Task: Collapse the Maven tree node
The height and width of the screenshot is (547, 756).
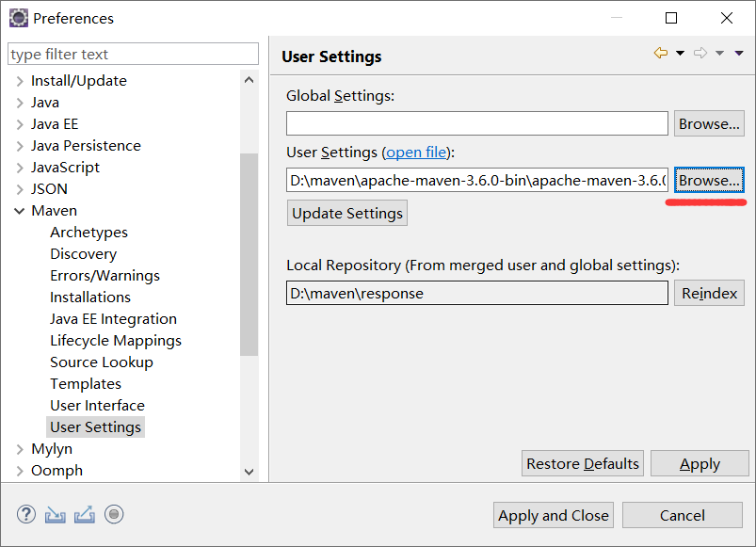Action: 20,211
